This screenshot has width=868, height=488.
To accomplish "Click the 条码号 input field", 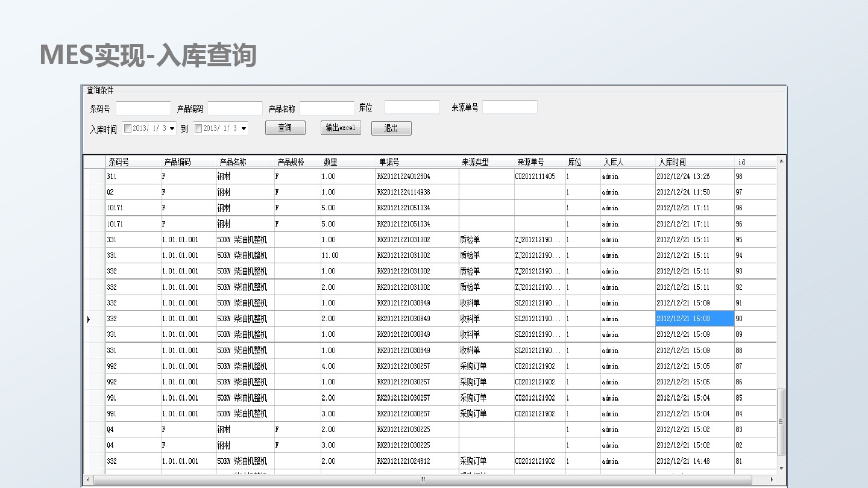I will (x=143, y=108).
